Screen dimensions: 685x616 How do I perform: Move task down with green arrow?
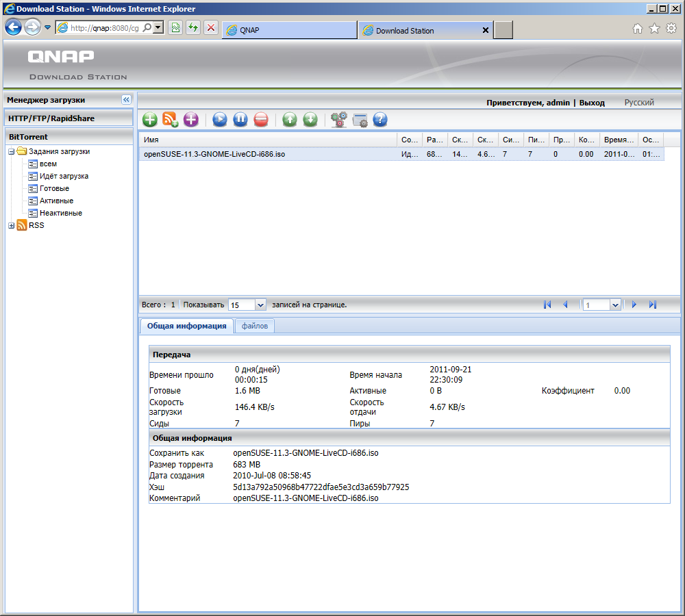(x=310, y=120)
